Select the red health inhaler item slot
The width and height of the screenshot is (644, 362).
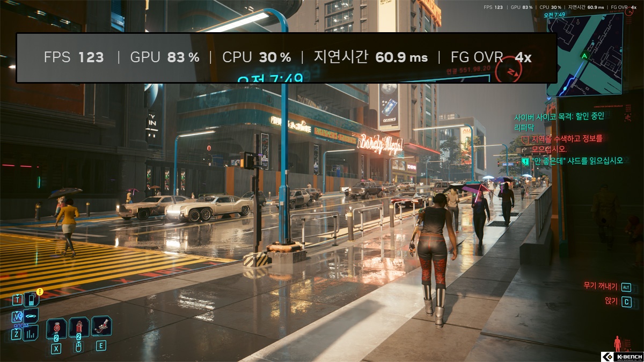pyautogui.click(x=56, y=328)
